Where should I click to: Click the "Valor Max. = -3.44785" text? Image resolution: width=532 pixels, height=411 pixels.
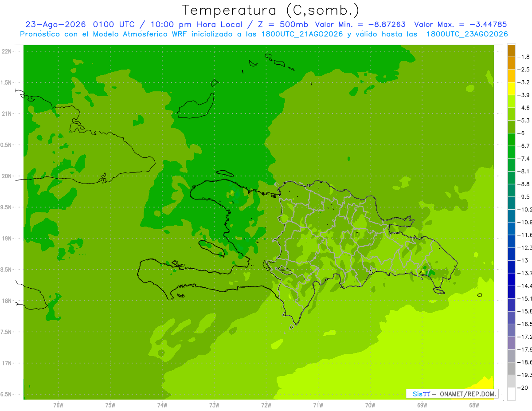pos(460,24)
